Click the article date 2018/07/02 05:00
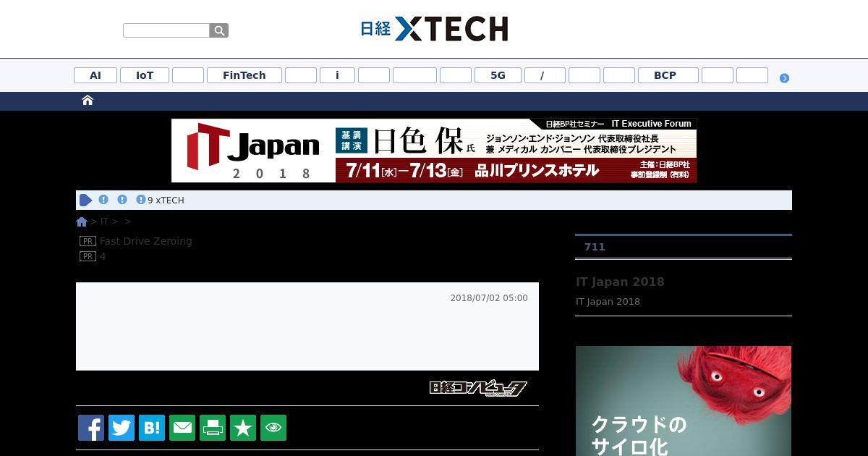This screenshot has width=868, height=456. (489, 298)
